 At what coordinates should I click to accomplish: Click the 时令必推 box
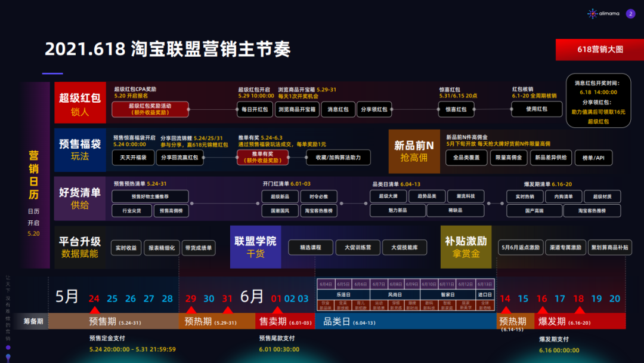[318, 196]
